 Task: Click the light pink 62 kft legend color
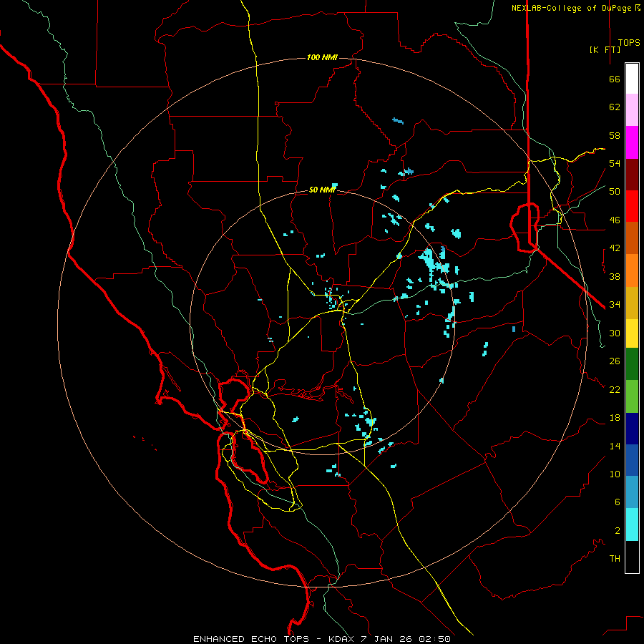click(x=632, y=110)
